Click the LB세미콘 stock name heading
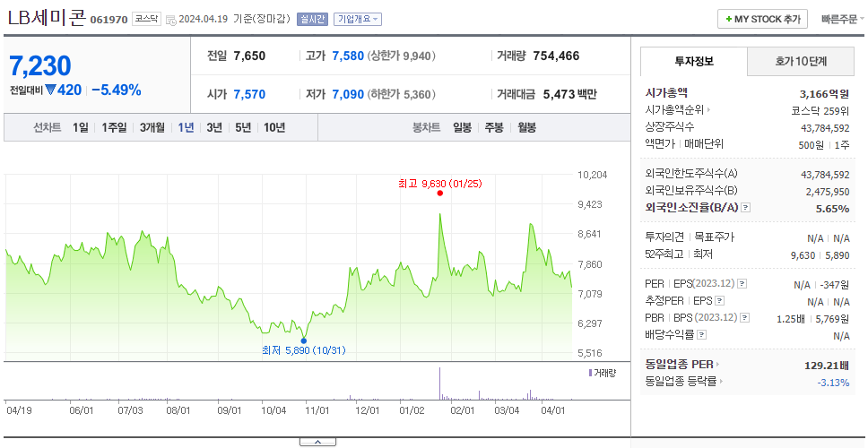The height and width of the screenshot is (448, 868). click(47, 18)
